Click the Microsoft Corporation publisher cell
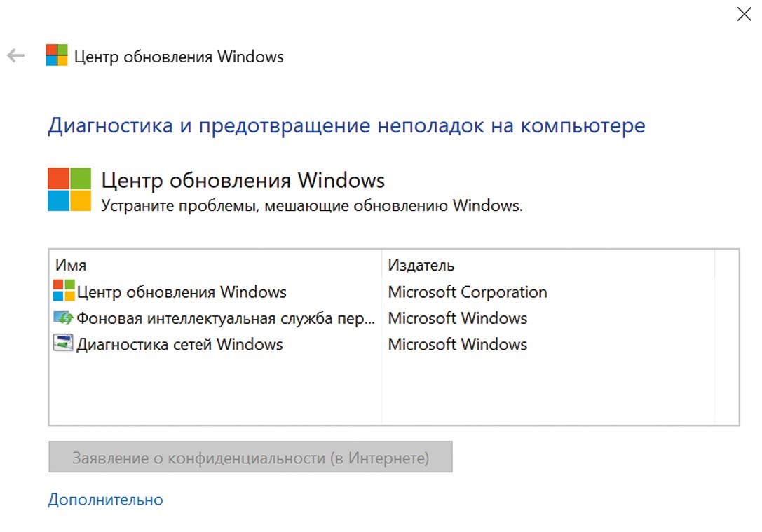The image size is (762, 532). click(468, 292)
